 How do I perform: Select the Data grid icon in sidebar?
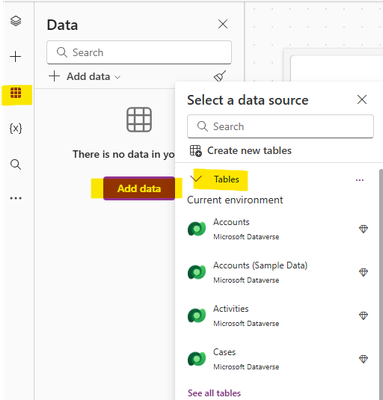click(x=16, y=92)
